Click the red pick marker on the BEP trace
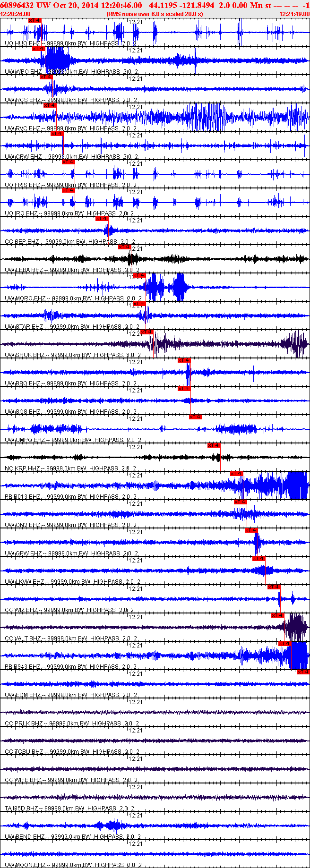Image resolution: width=310 pixels, height=868 pixels. [102, 219]
